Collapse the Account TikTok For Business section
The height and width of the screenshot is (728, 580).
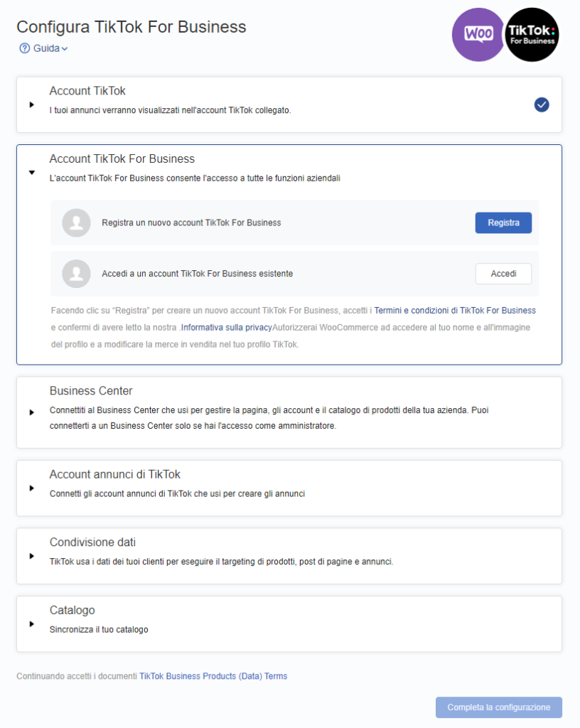pos(31,172)
